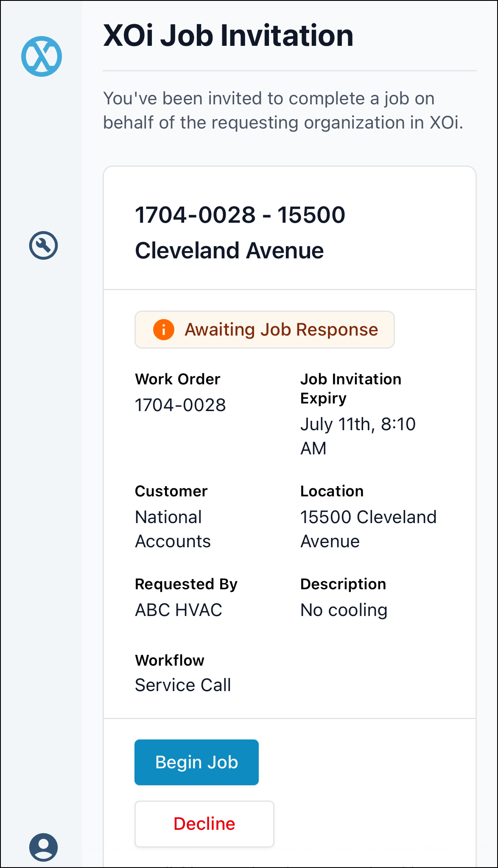Click the Job Invitation Expiry label
This screenshot has width=498, height=868.
[351, 389]
